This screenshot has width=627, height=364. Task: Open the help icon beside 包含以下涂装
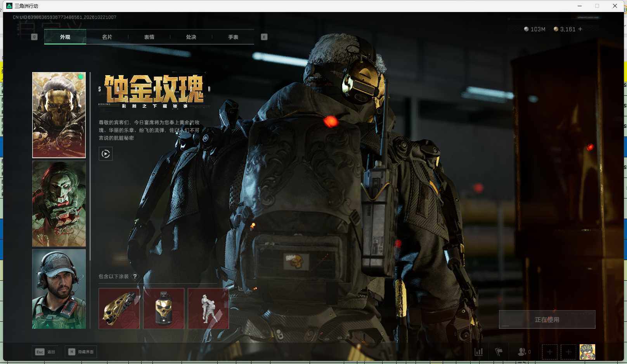click(x=135, y=276)
